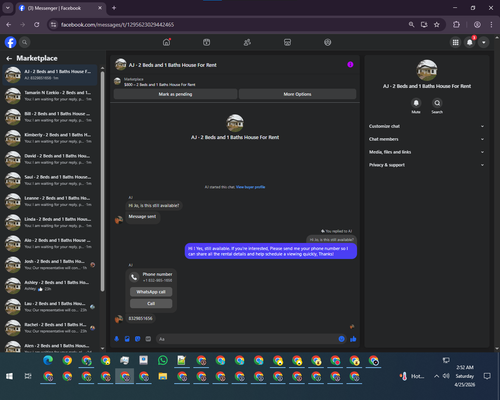
Task: Open account dropdown arrow in navbar
Action: pyautogui.click(x=484, y=42)
